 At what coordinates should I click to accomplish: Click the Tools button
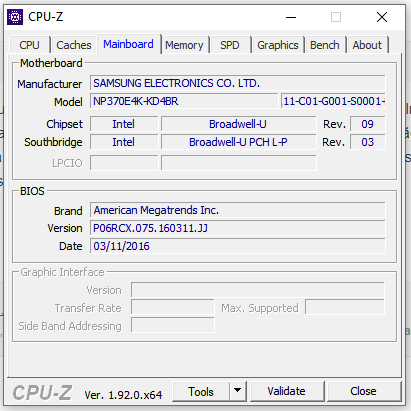(x=201, y=391)
